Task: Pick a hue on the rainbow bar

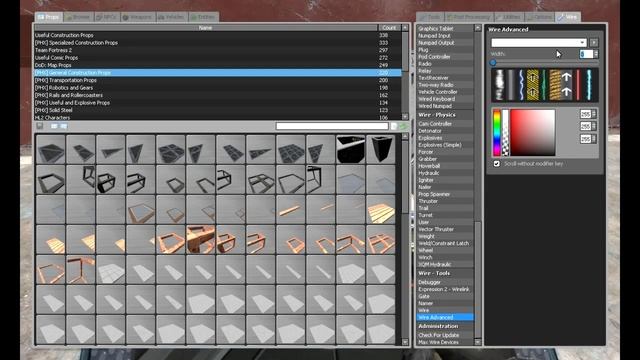Action: 497,133
